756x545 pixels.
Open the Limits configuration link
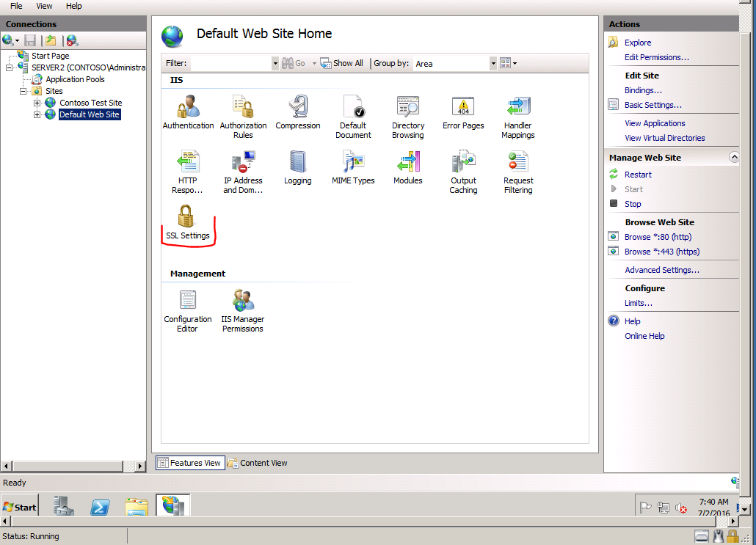[x=638, y=303]
